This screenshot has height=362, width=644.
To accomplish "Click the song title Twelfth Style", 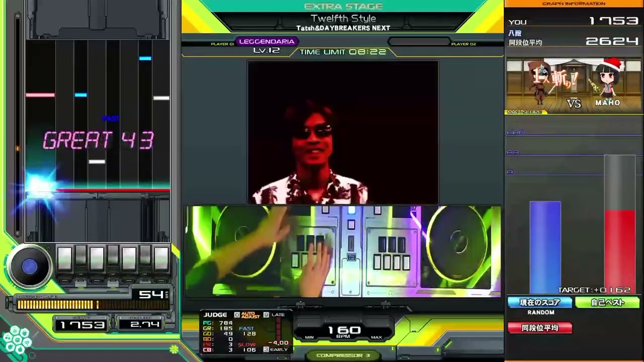I will pyautogui.click(x=343, y=19).
